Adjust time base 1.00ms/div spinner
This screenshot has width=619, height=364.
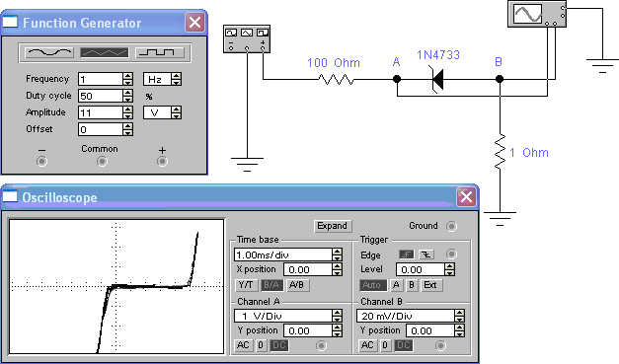pos(337,255)
